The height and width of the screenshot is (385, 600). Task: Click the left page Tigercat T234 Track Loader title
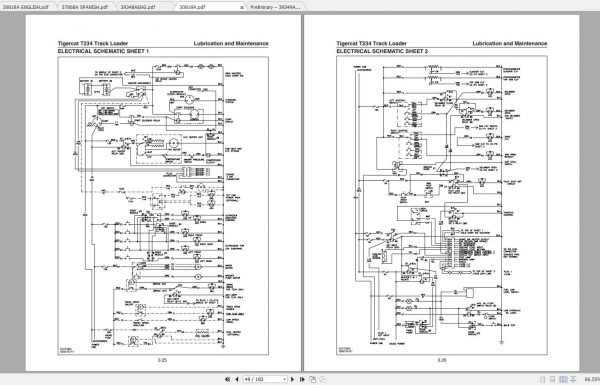(x=93, y=44)
